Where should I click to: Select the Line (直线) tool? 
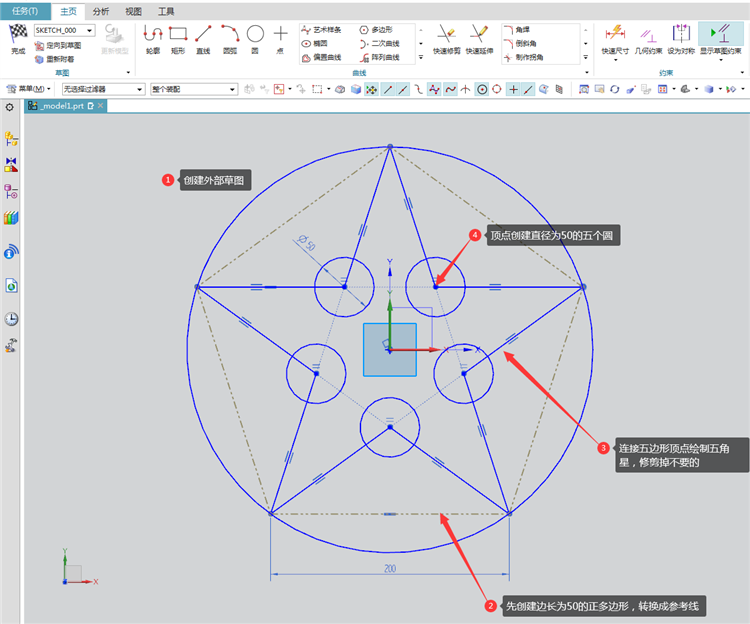tap(203, 39)
